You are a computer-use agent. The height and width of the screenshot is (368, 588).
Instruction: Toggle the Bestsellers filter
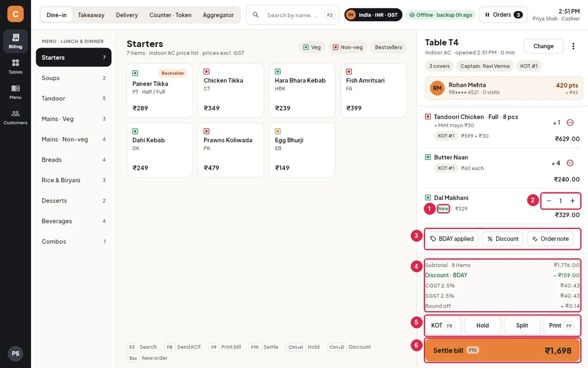click(x=388, y=47)
